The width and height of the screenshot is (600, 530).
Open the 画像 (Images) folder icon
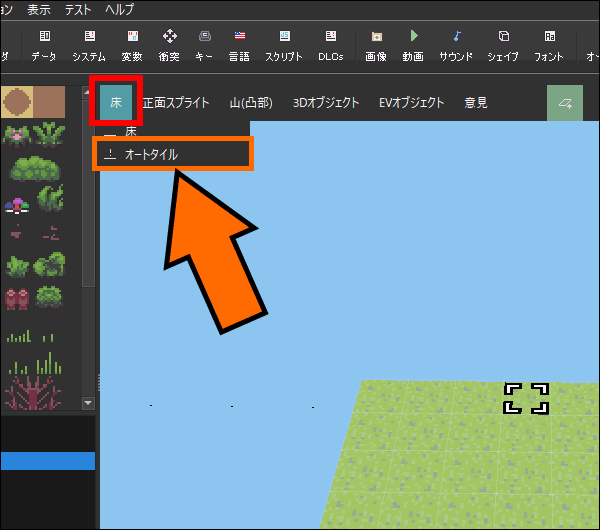click(375, 44)
